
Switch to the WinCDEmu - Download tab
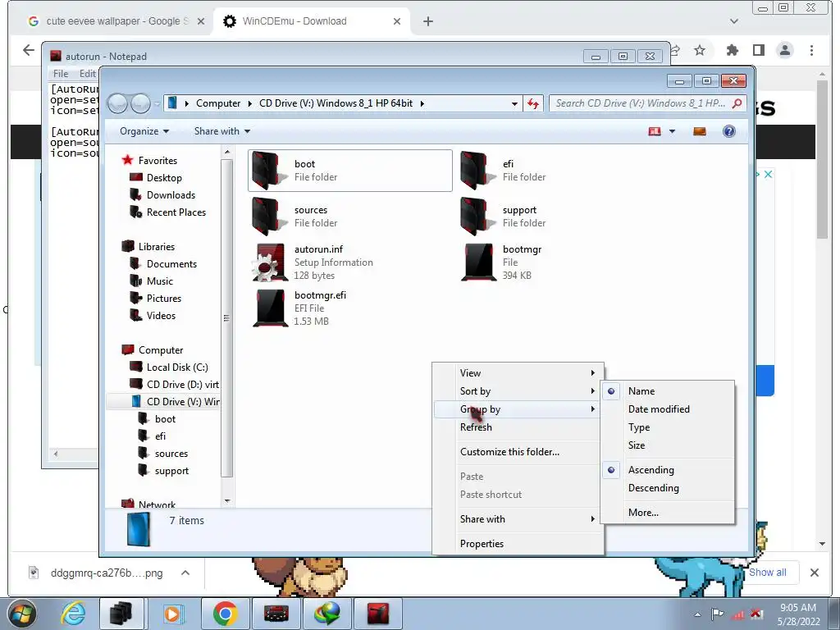(x=313, y=21)
